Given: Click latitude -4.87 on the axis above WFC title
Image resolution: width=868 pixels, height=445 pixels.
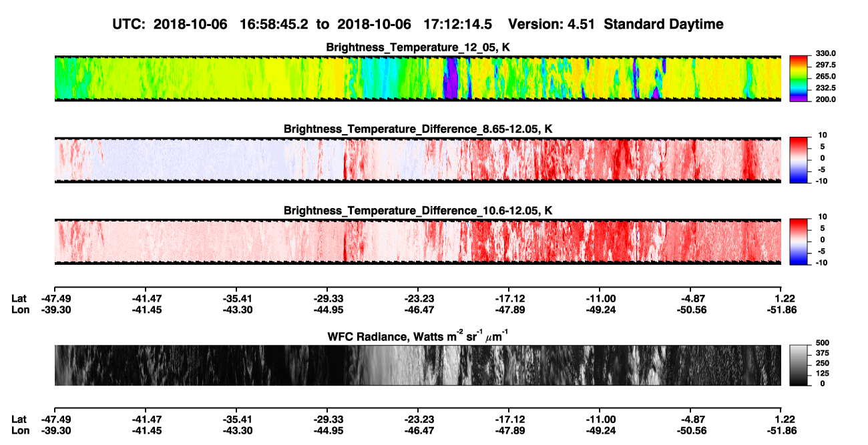Looking at the screenshot, I should pyautogui.click(x=690, y=298).
